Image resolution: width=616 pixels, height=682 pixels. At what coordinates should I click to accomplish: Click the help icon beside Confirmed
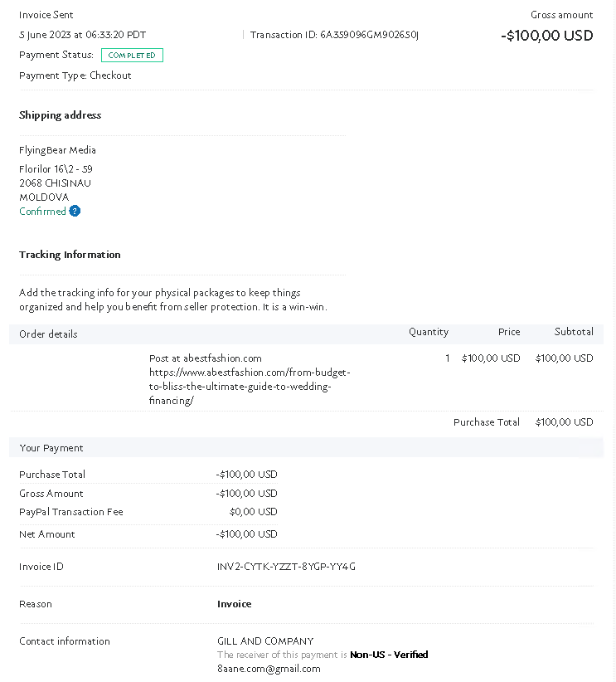pos(75,212)
